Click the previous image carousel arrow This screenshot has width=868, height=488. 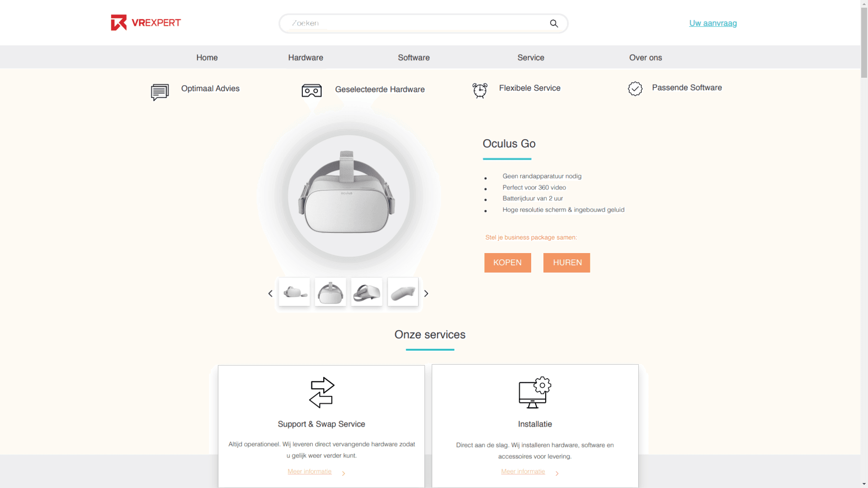[x=271, y=292]
